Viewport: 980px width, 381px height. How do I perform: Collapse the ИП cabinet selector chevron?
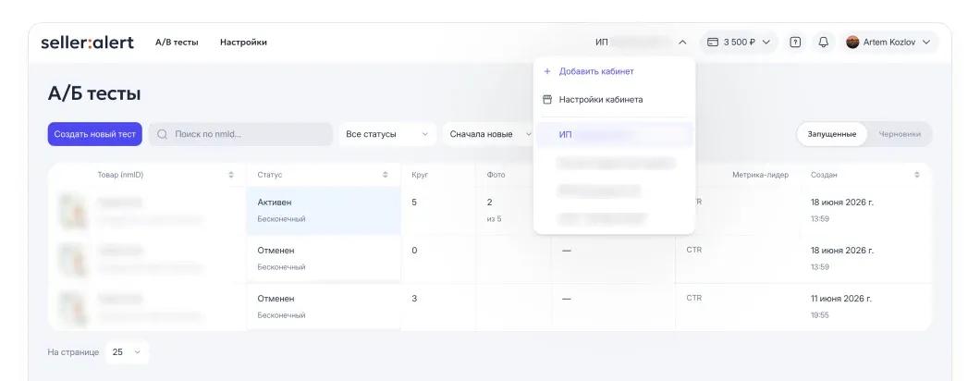click(682, 43)
